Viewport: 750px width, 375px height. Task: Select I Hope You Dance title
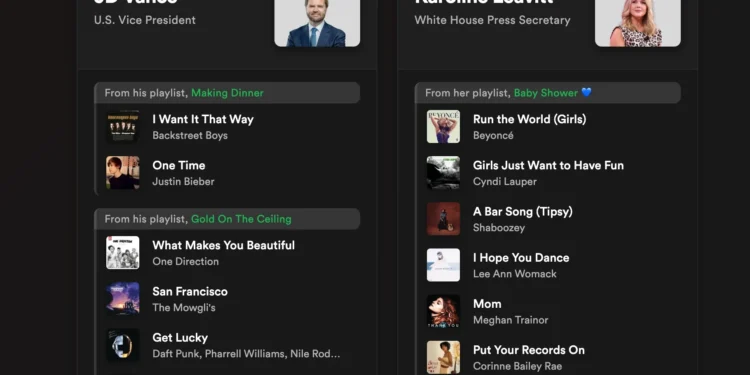pos(521,258)
